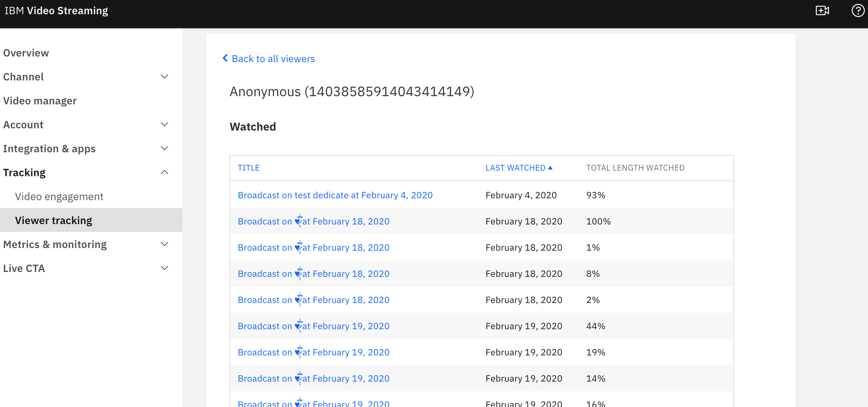Click the 44% watched value
This screenshot has width=868, height=407.
(x=595, y=326)
